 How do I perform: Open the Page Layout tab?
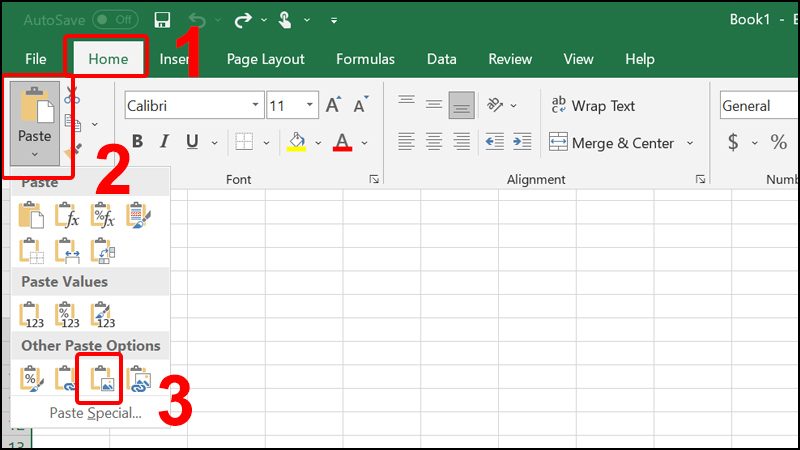(x=265, y=59)
